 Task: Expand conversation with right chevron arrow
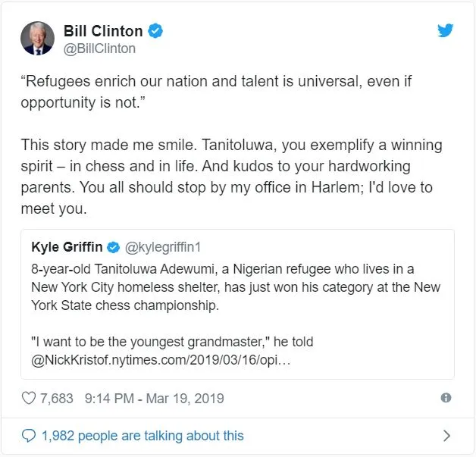[446, 436]
